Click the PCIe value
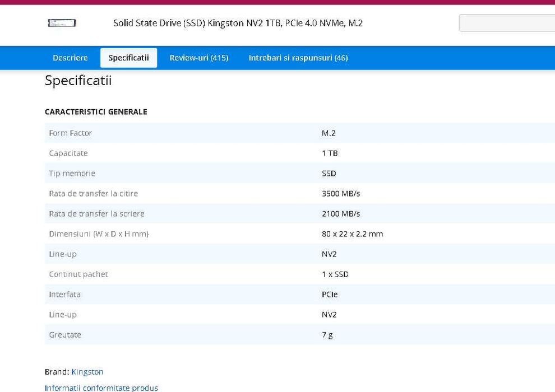The width and height of the screenshot is (555, 392). pos(330,295)
